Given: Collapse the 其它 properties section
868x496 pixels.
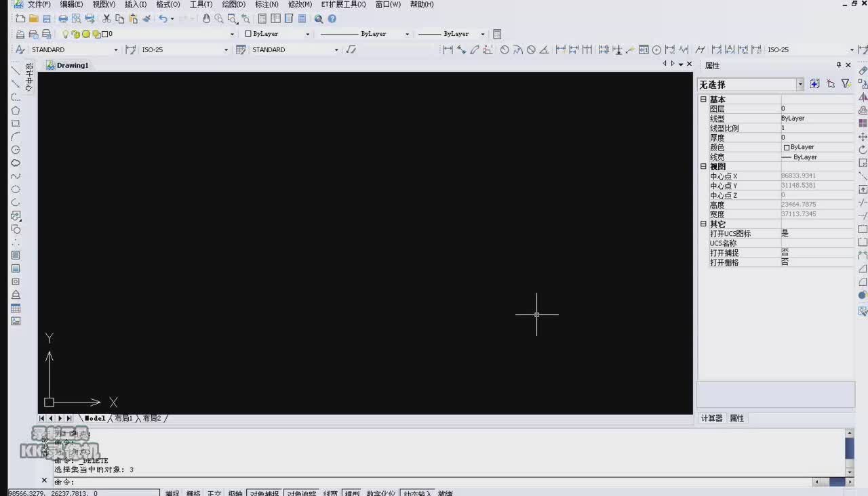Looking at the screenshot, I should click(703, 224).
